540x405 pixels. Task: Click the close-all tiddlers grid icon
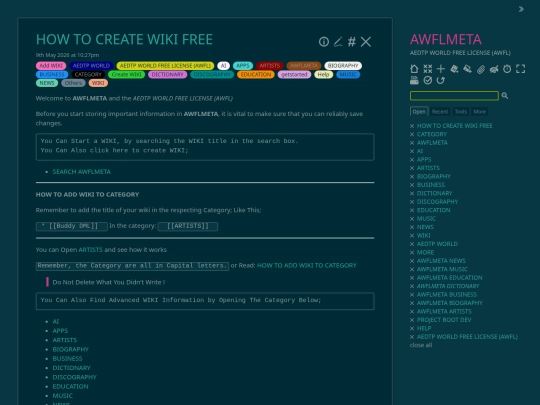(x=428, y=69)
